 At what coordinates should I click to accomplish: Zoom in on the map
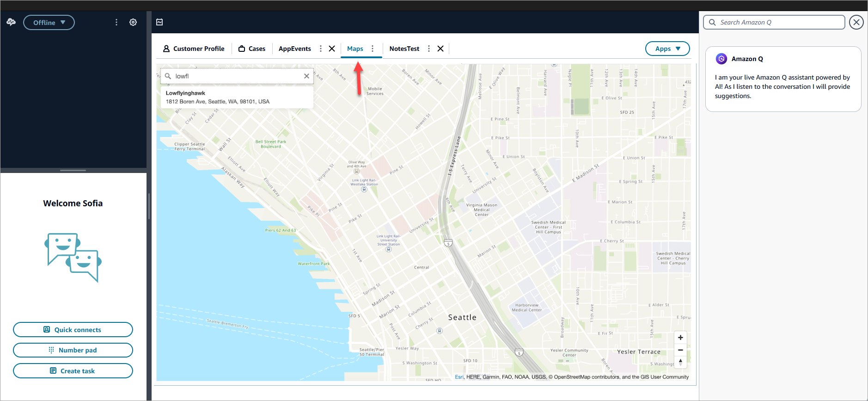tap(680, 338)
